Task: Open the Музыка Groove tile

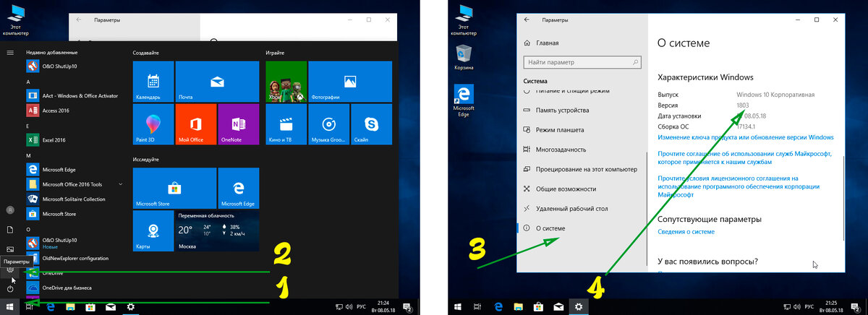Action: [x=328, y=124]
